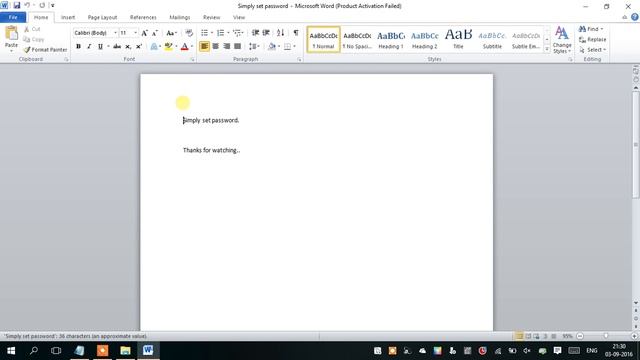Click the Shrink Font icon
The image size is (640, 360).
[x=155, y=33]
